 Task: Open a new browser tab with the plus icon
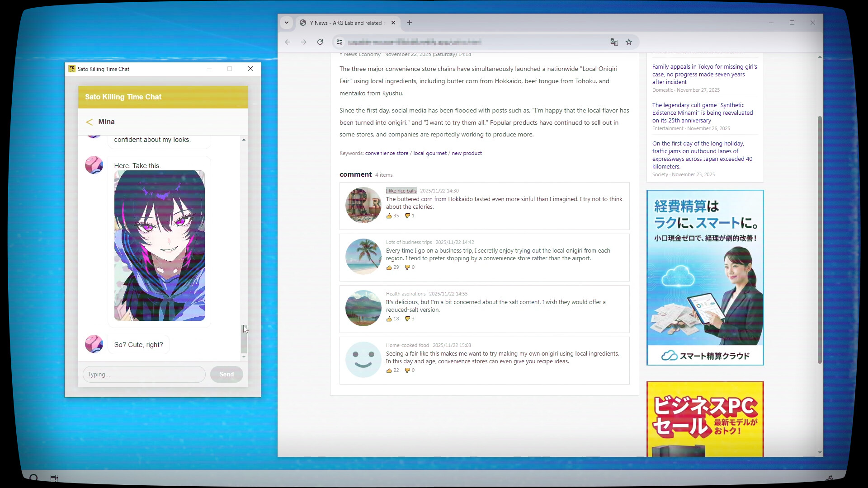pos(410,23)
